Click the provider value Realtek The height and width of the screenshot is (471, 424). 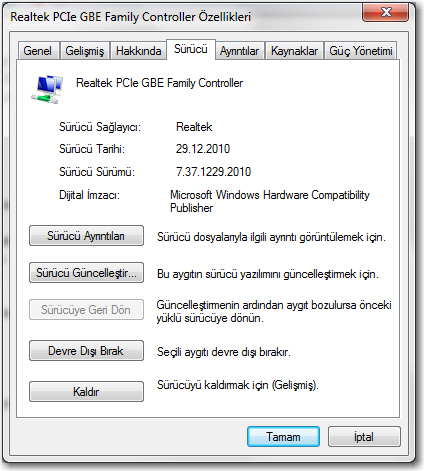point(194,127)
